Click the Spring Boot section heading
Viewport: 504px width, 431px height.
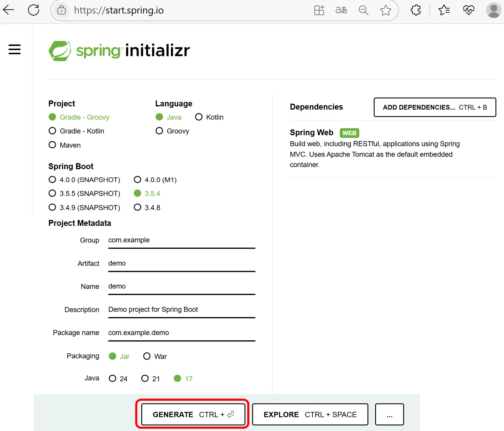(71, 166)
